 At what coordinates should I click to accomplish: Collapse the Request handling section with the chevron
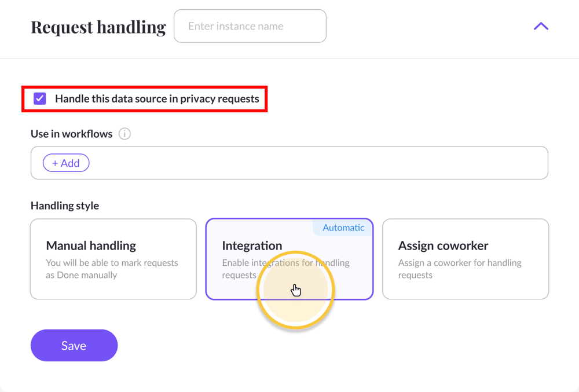coord(540,26)
